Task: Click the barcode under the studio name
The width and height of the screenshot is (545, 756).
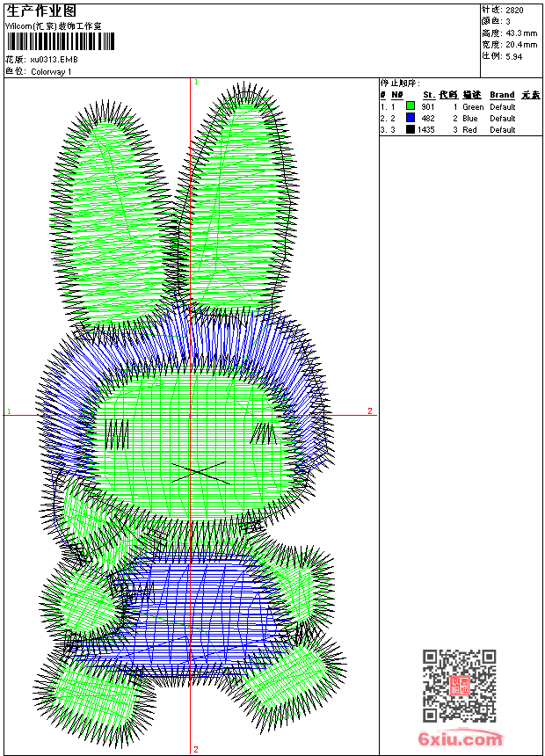Action: coord(61,42)
